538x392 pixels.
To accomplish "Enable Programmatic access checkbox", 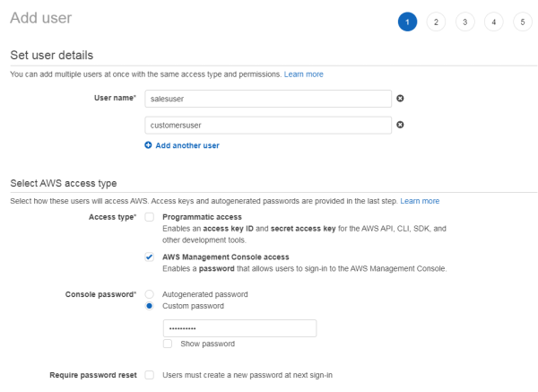I will pos(150,218).
